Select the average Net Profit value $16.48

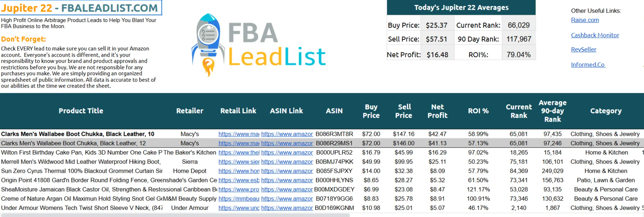click(437, 55)
